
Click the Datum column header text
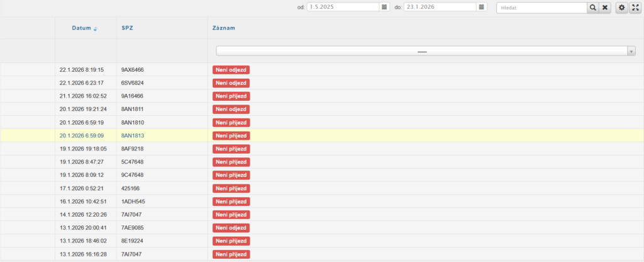click(81, 28)
